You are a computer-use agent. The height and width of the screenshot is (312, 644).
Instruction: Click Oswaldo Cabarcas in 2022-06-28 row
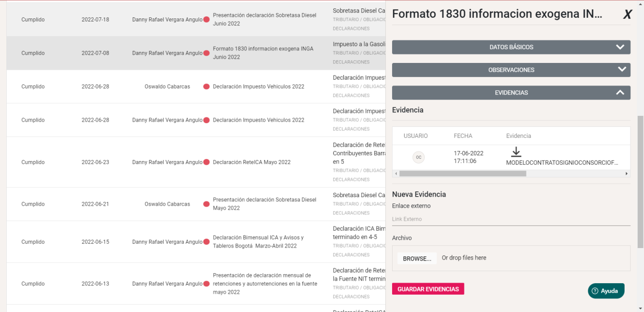(167, 87)
